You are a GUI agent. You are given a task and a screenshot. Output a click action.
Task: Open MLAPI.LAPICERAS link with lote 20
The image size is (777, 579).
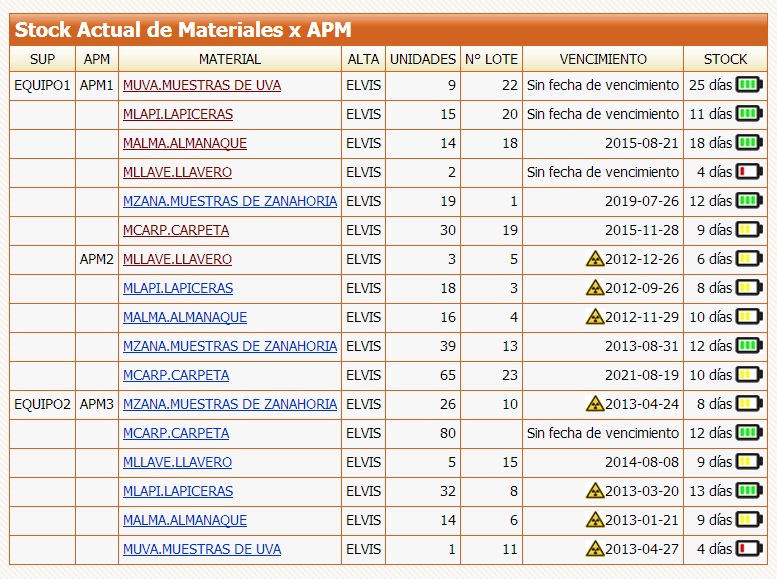tap(178, 114)
